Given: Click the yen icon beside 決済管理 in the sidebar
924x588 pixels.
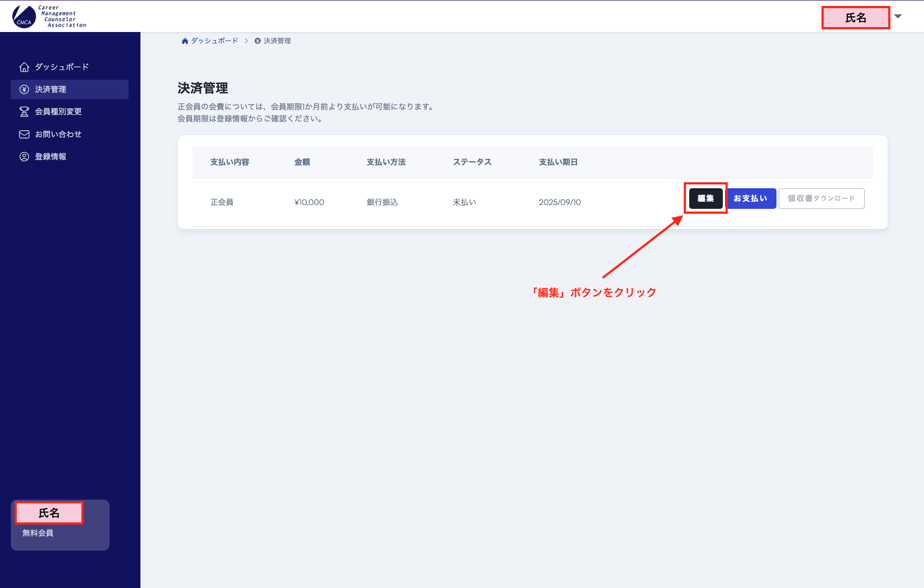Looking at the screenshot, I should tap(24, 90).
